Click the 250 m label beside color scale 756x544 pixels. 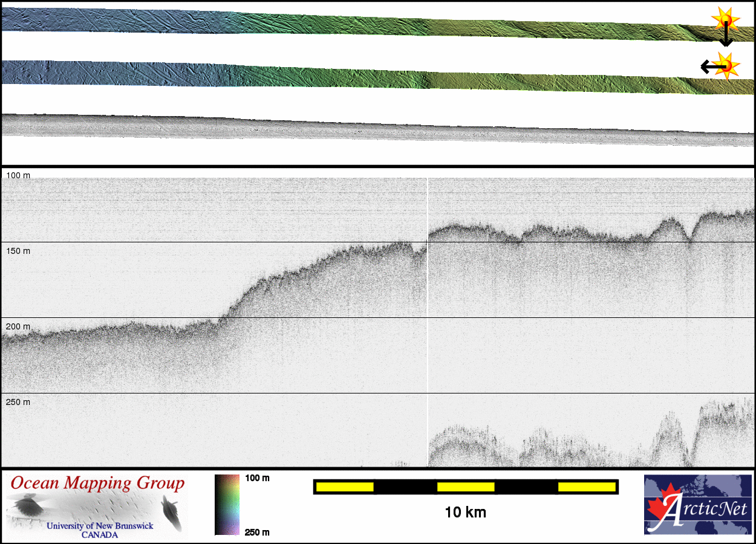(x=257, y=532)
